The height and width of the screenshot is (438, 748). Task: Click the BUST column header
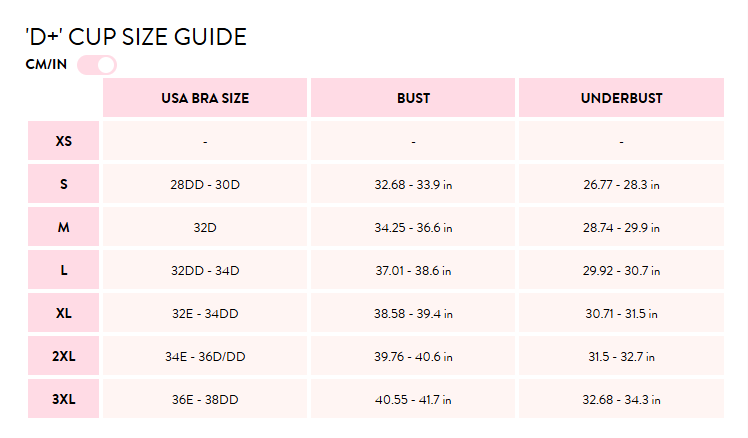[413, 98]
